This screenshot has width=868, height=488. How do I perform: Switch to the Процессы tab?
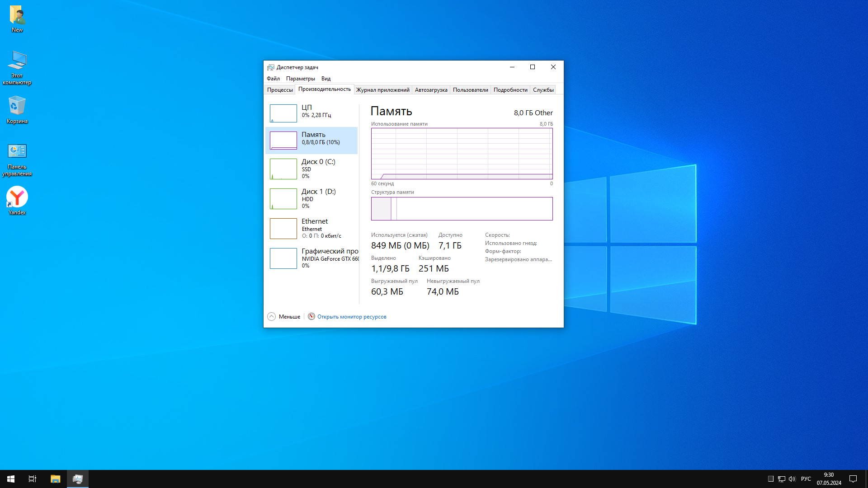[x=280, y=90]
